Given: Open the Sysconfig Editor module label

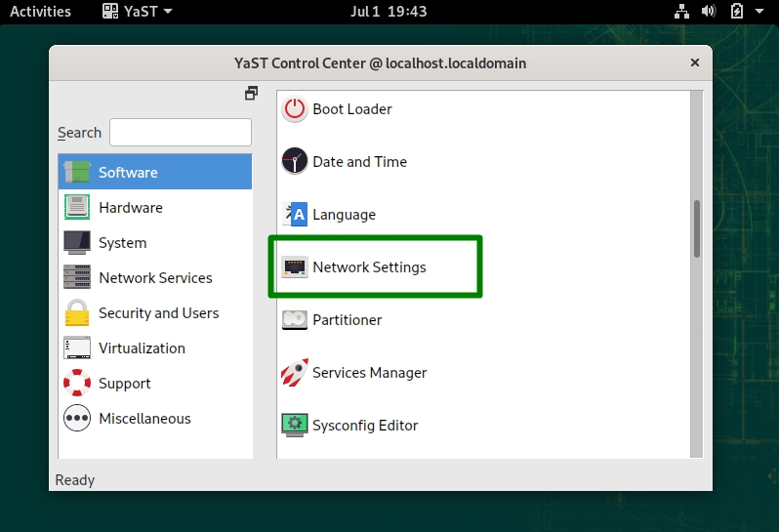Looking at the screenshot, I should pyautogui.click(x=366, y=426).
